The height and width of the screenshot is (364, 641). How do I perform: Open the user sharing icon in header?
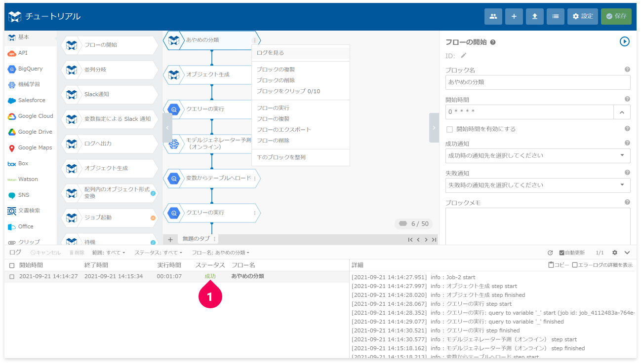tap(493, 16)
